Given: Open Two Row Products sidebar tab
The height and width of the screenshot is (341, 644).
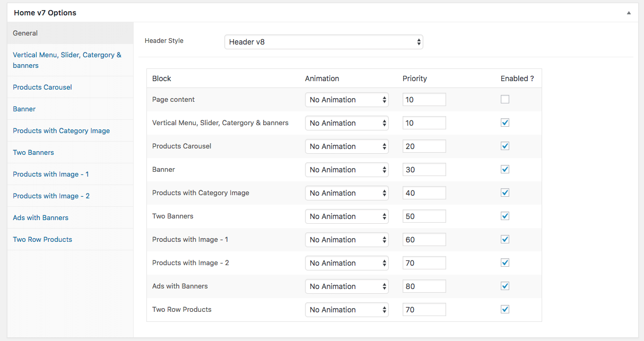Looking at the screenshot, I should point(70,239).
